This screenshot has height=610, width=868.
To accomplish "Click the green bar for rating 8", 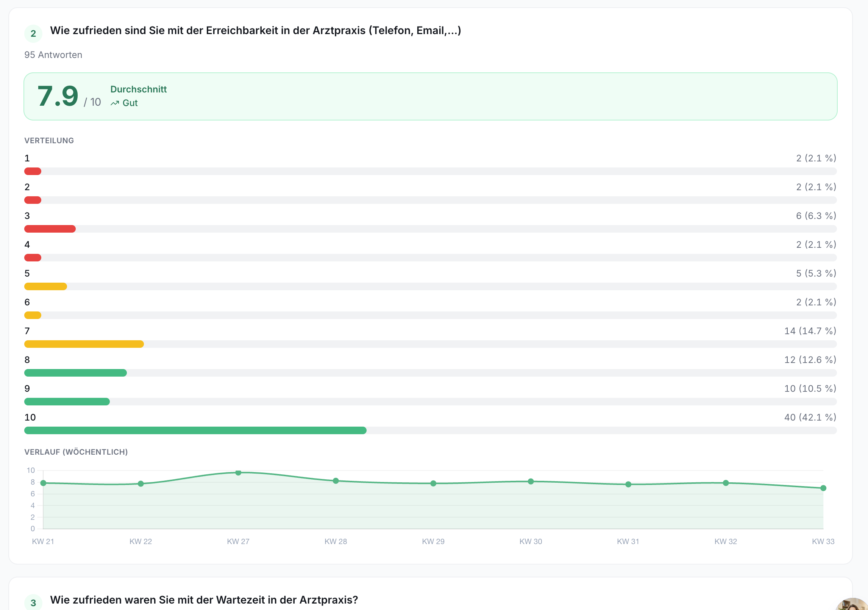I will [75, 373].
